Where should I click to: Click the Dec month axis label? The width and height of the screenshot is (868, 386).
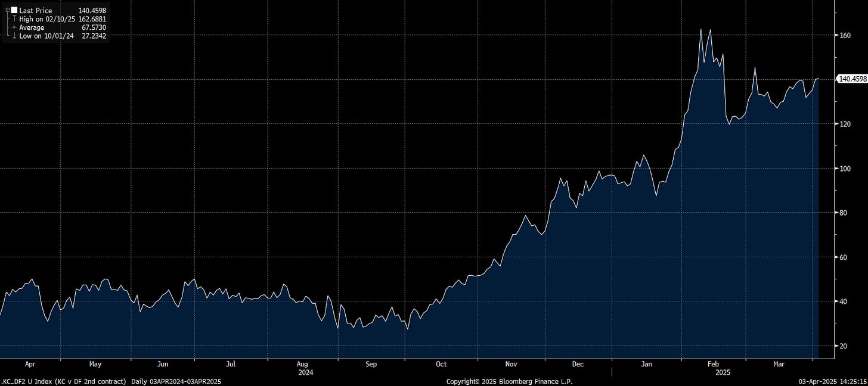(578, 363)
